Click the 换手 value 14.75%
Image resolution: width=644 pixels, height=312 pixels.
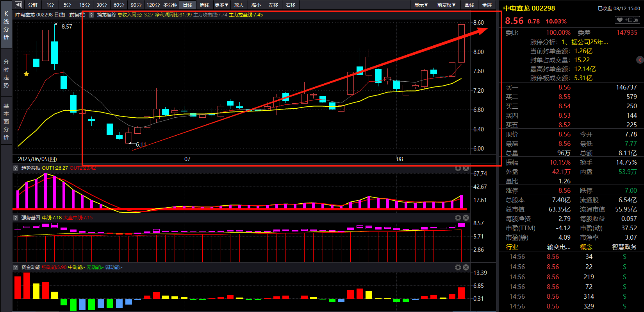[626, 162]
